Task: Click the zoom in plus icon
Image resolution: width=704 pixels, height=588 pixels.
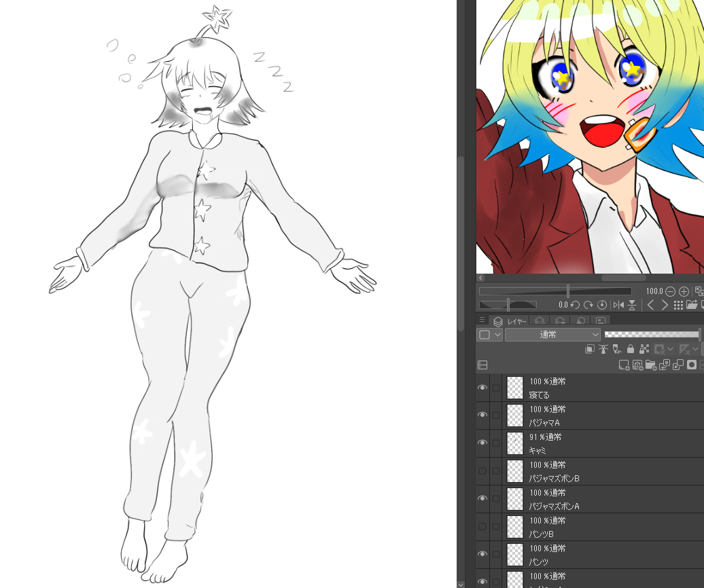Action: 684,291
